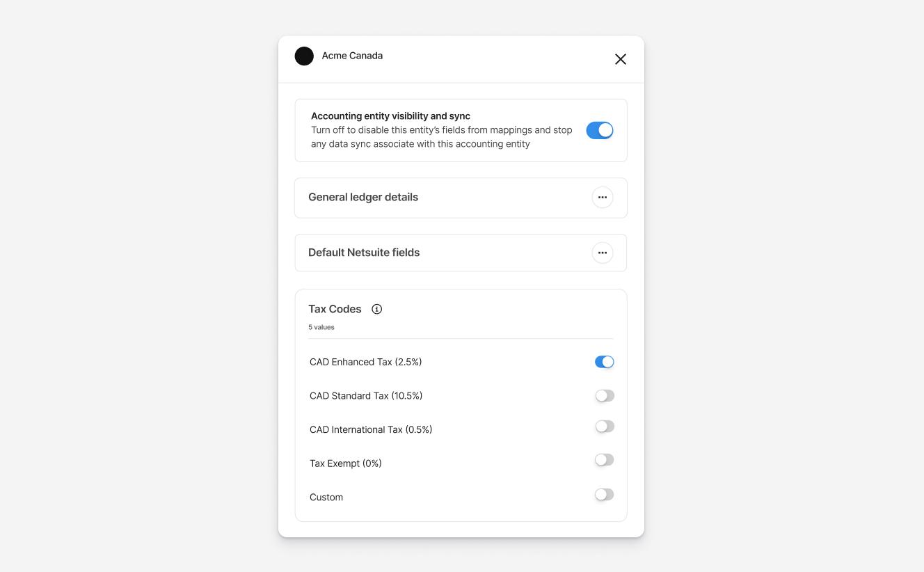924x572 pixels.
Task: Open General ledger details more options
Action: 603,197
